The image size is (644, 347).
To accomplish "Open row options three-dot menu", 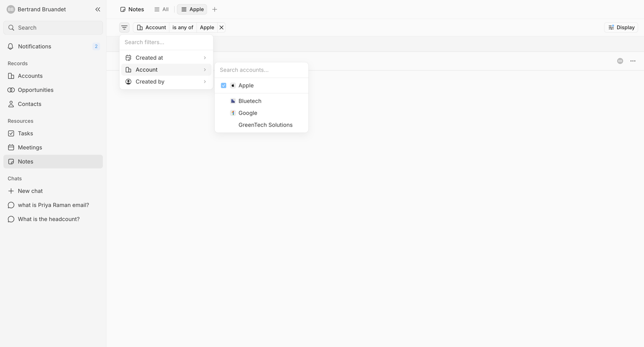I will [633, 61].
